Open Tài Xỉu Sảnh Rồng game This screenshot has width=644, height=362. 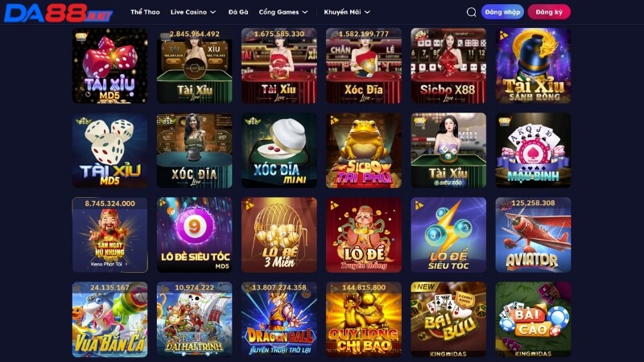[x=533, y=66]
